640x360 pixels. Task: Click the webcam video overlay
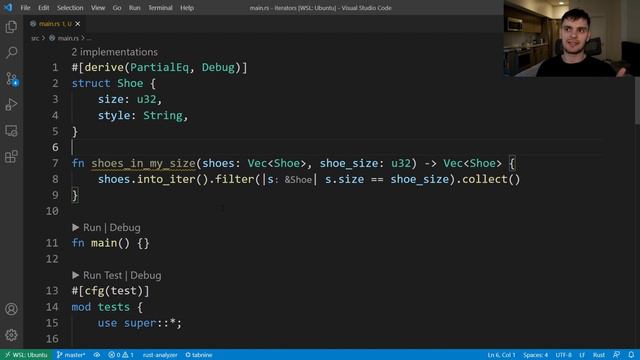coord(571,38)
